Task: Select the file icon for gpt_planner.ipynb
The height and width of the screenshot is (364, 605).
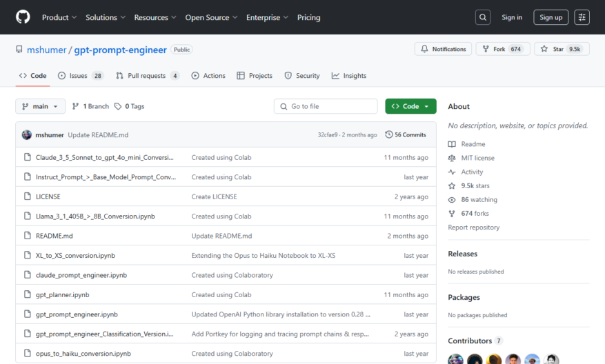Action: point(28,294)
